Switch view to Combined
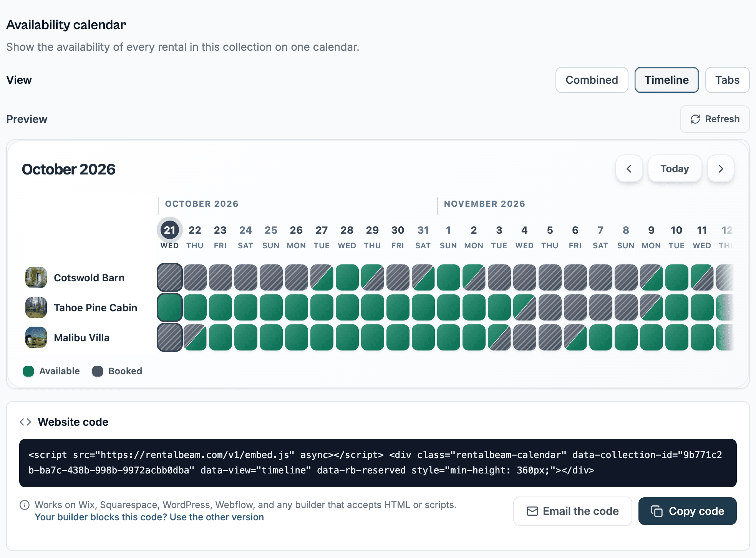This screenshot has height=558, width=756. pyautogui.click(x=592, y=80)
